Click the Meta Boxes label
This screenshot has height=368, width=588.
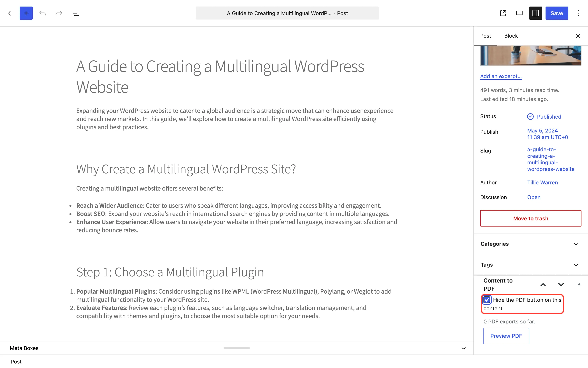coord(24,348)
